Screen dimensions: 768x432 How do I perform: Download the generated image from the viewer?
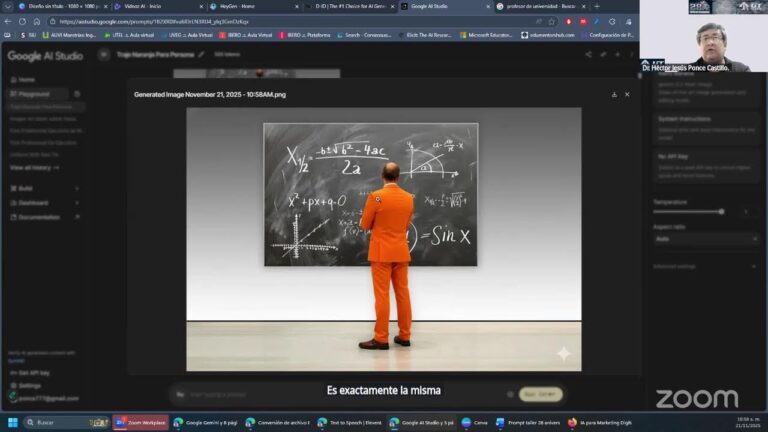614,95
